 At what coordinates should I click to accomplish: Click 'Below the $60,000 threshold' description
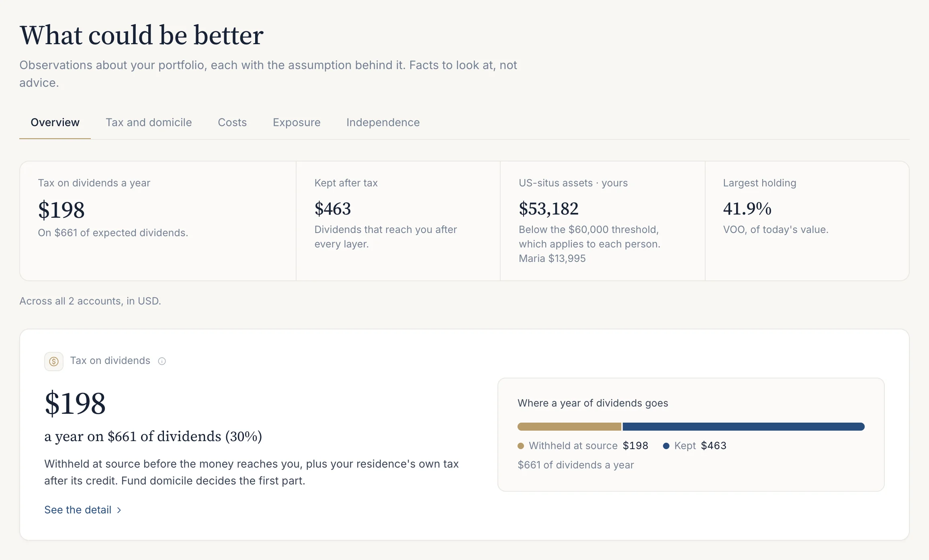tap(589, 237)
